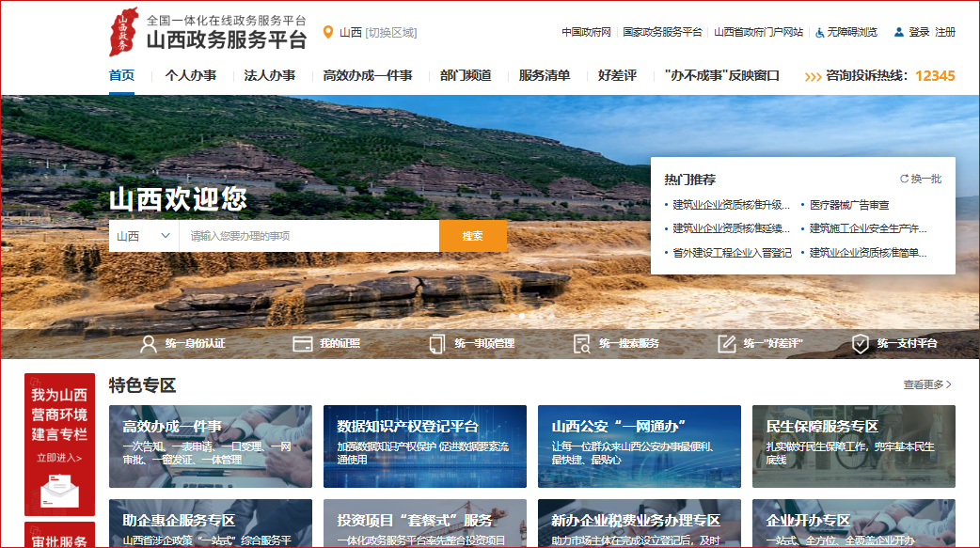Click 统一支付平台 label text
This screenshot has height=548, width=980.
coord(907,344)
